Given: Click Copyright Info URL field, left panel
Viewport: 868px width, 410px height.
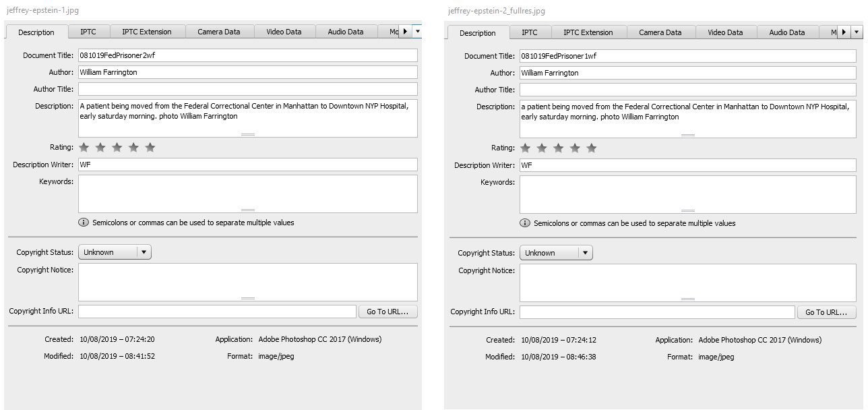Looking at the screenshot, I should [x=217, y=312].
